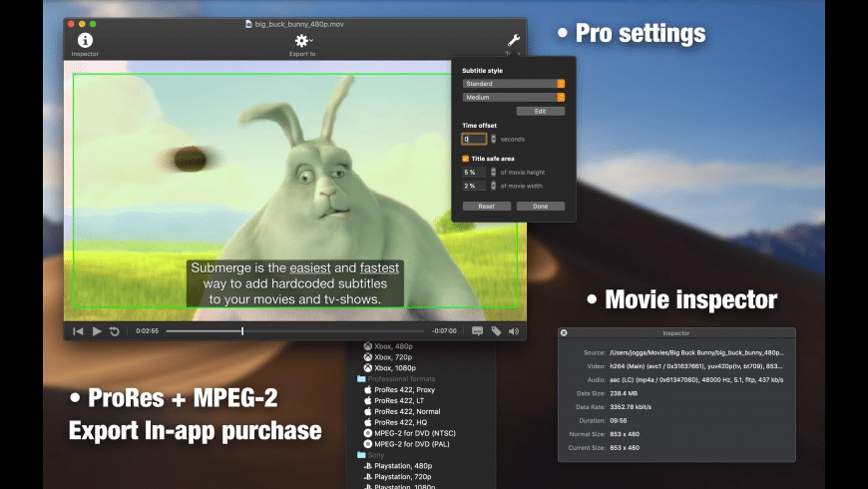Adjust the Time offset seconds stepper
Image resolution: width=868 pixels, height=489 pixels.
493,139
